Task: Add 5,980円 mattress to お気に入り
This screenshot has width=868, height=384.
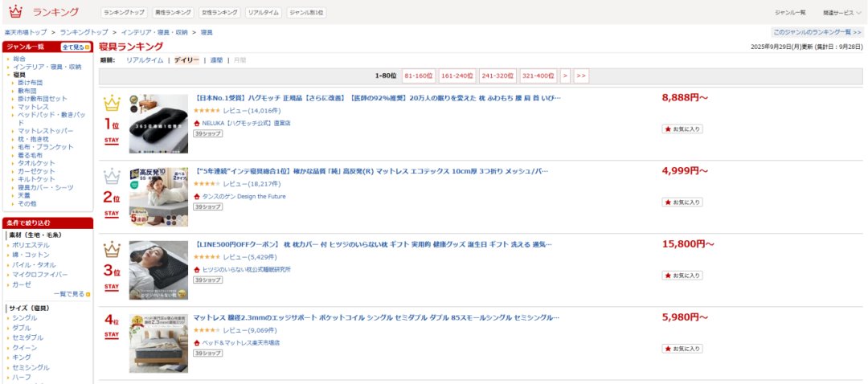Action: point(682,349)
